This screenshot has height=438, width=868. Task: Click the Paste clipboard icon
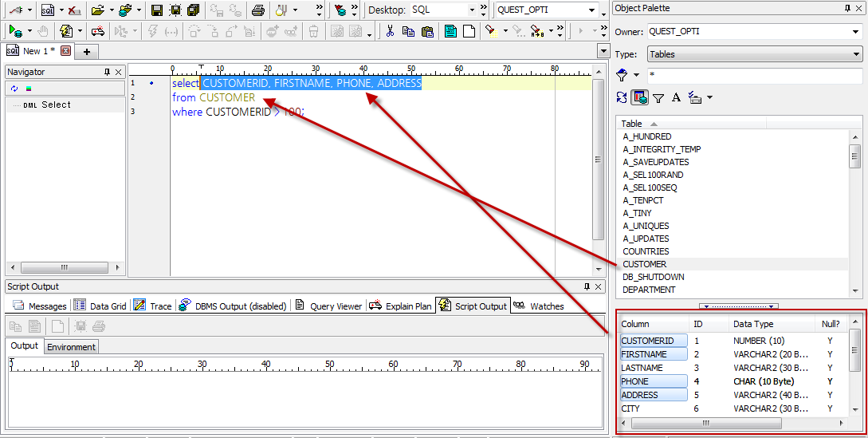pyautogui.click(x=427, y=32)
